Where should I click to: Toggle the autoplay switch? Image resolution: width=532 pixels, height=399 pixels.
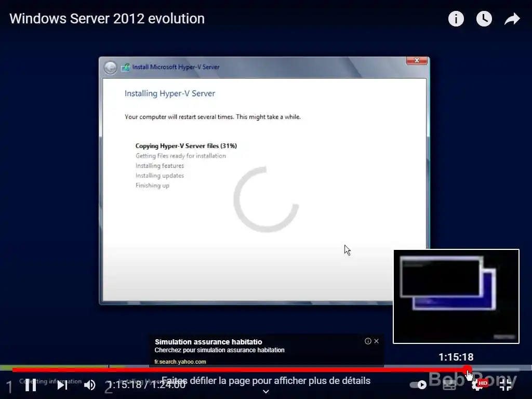418,385
